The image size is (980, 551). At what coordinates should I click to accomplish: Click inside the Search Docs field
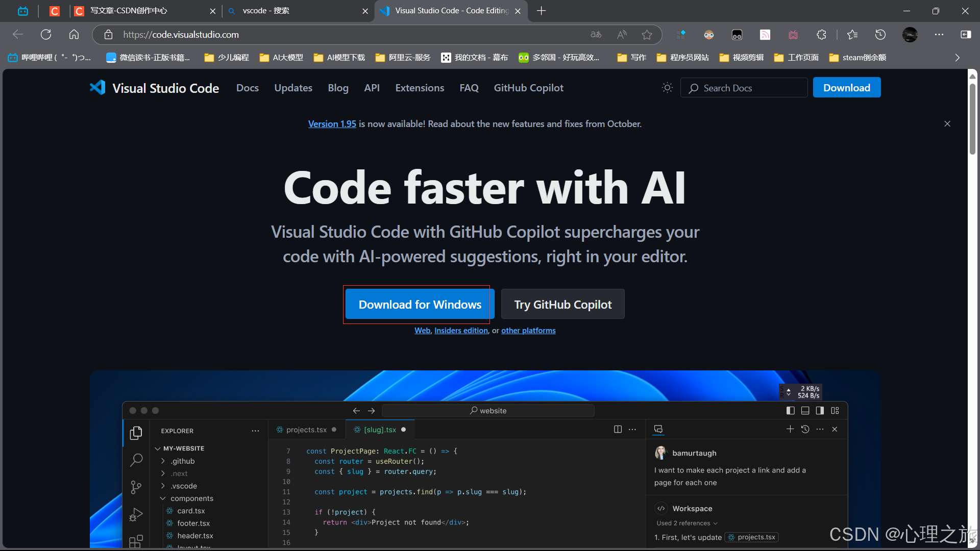tap(743, 87)
